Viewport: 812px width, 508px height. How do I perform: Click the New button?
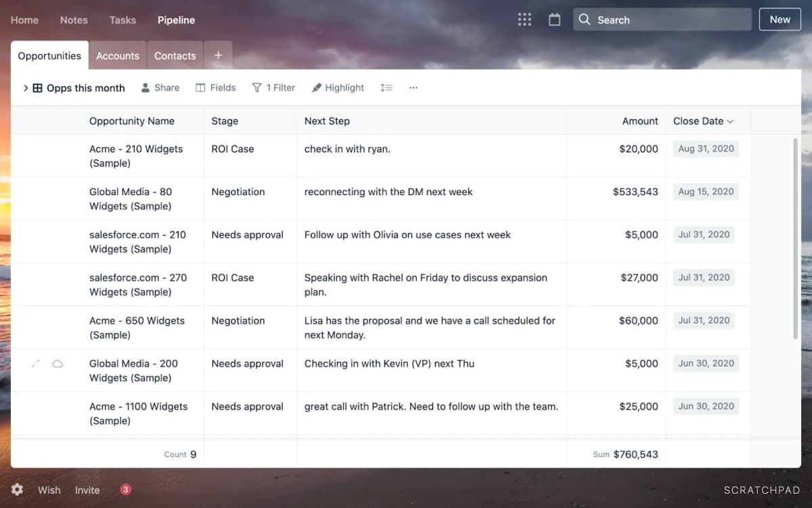[780, 19]
